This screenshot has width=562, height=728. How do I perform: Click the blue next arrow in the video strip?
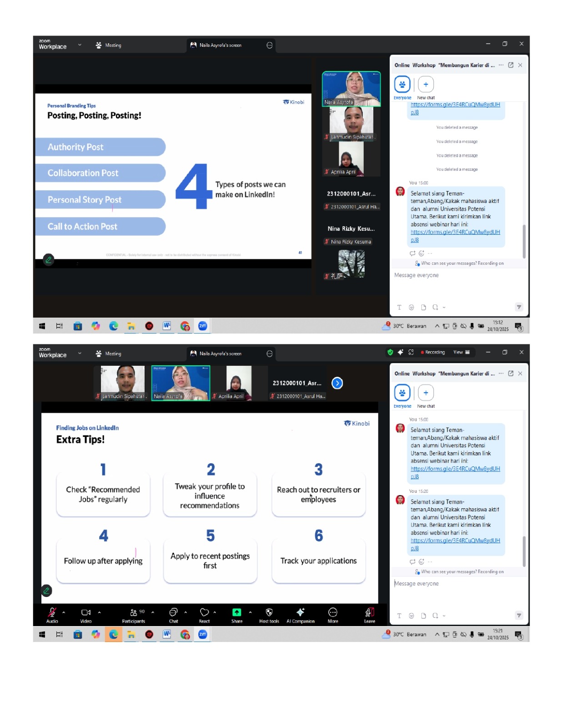coord(337,383)
